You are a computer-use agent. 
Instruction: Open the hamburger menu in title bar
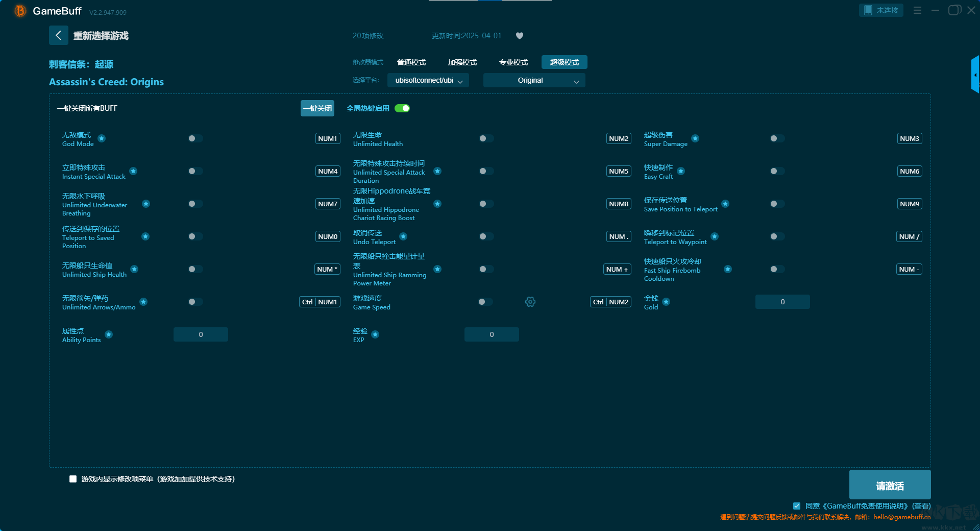pyautogui.click(x=917, y=10)
